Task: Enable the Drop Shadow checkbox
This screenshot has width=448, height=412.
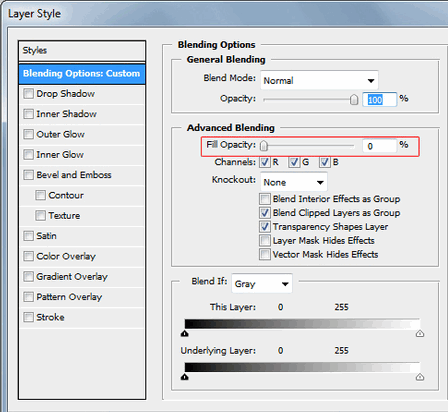Action: point(28,94)
